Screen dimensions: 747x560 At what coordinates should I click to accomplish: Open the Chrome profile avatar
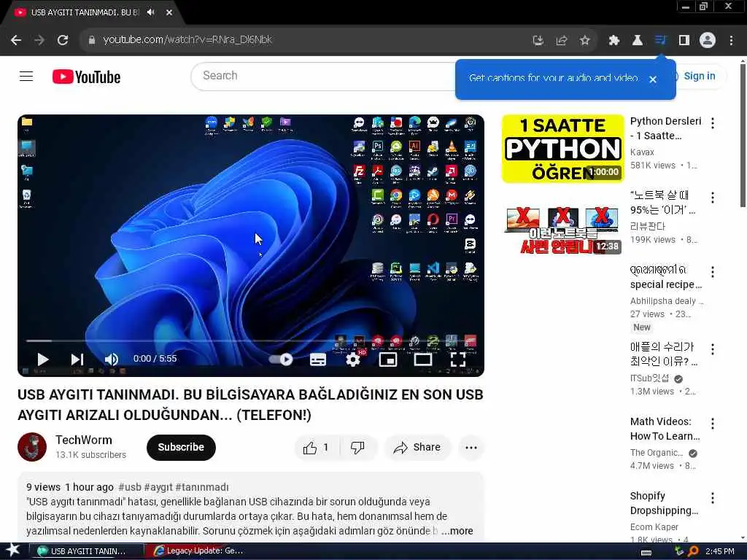708,40
